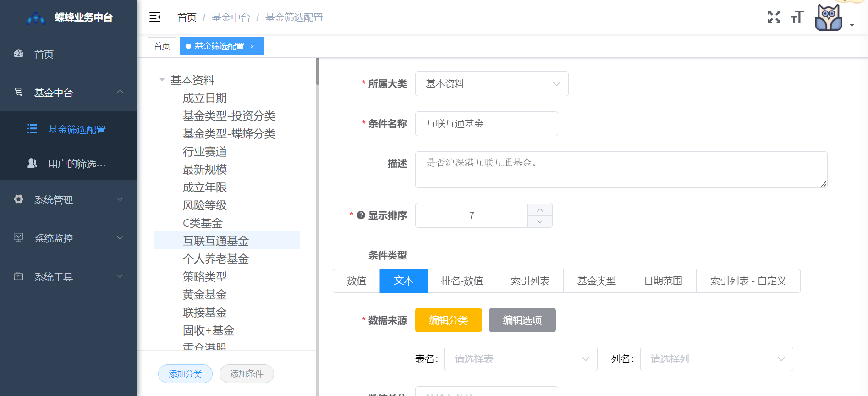
Task: Click the dashboard icon next to 首页
Action: (19, 54)
